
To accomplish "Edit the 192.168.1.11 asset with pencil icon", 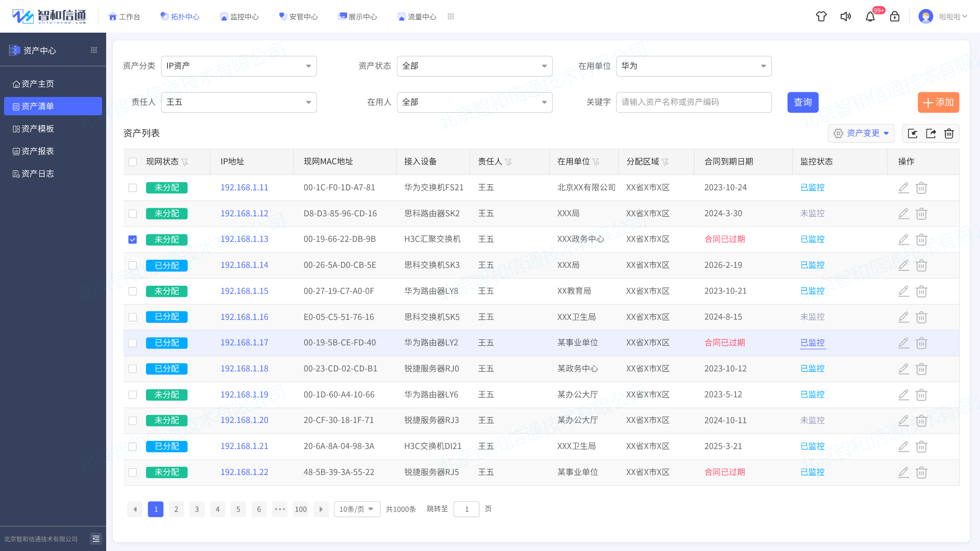I will pos(903,187).
